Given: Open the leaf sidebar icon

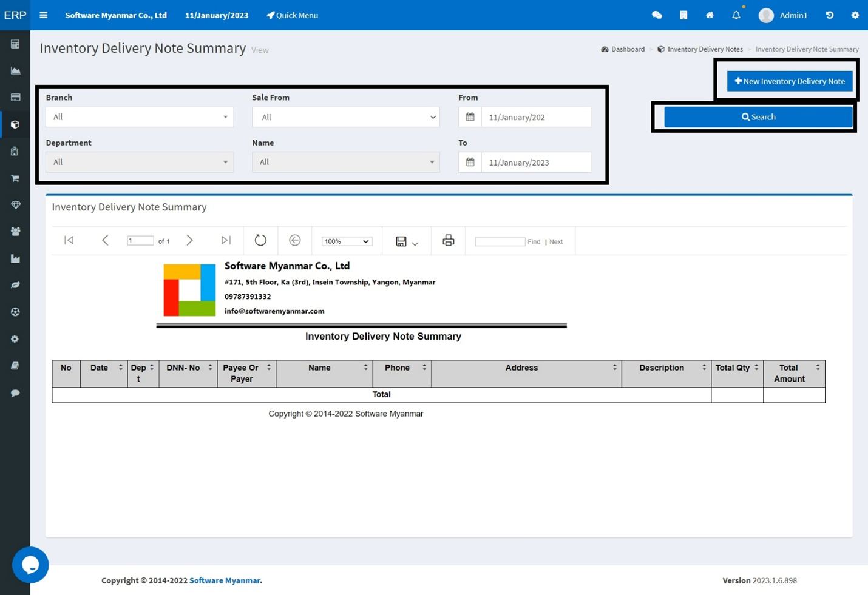Looking at the screenshot, I should coord(15,285).
